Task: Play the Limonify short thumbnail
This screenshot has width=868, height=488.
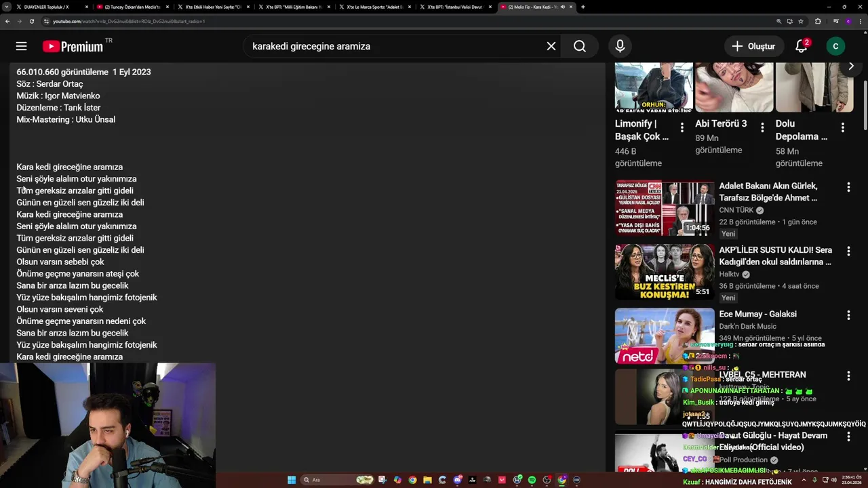Action: click(654, 87)
